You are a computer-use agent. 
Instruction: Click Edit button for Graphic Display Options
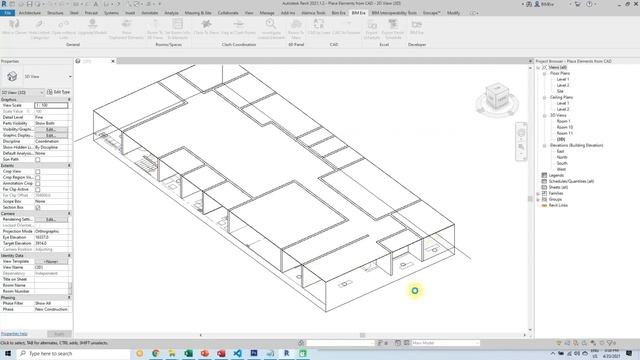click(x=51, y=136)
